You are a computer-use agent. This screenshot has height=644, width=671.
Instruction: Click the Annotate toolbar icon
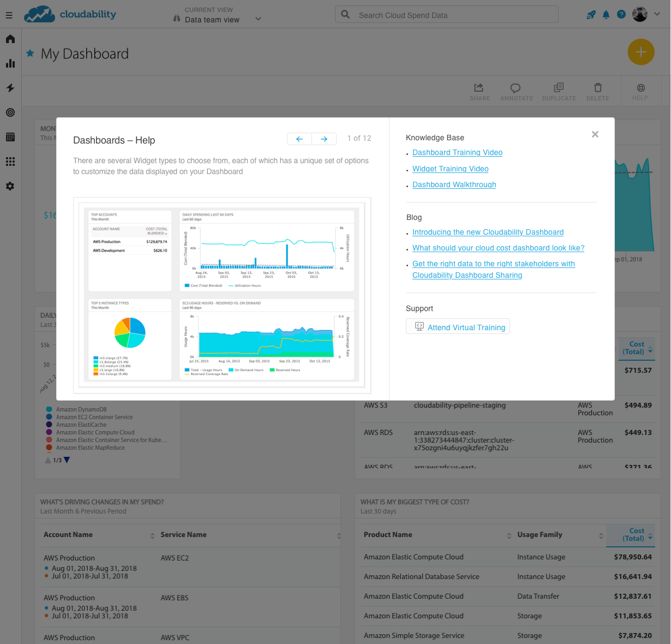(516, 92)
